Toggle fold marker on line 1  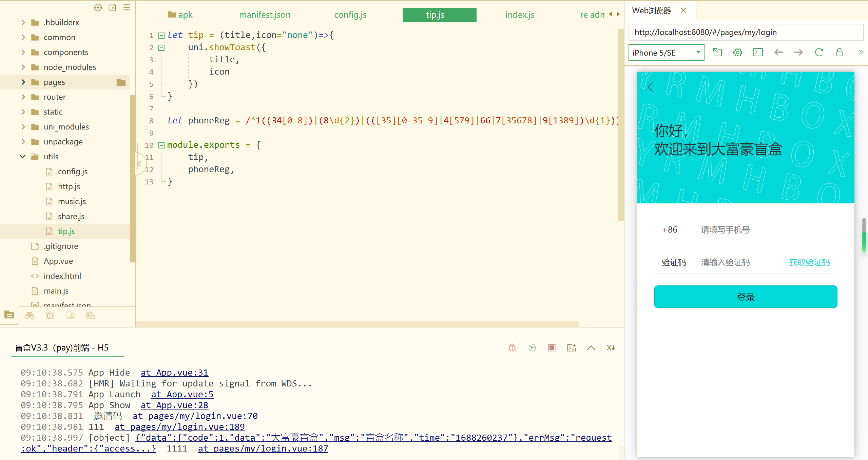pos(161,35)
